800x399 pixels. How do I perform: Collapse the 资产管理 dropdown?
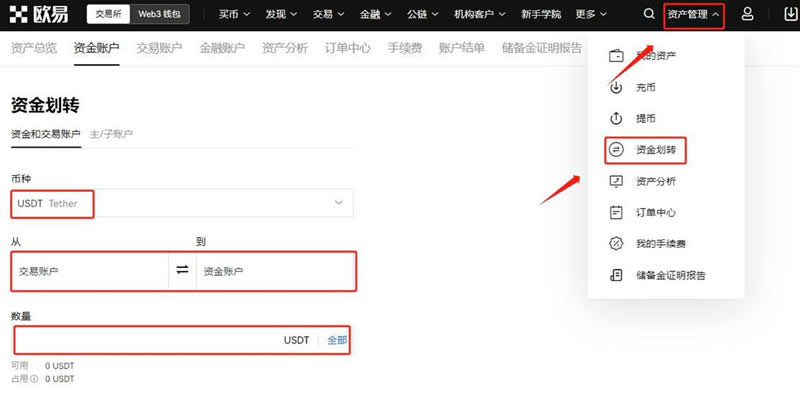click(694, 15)
